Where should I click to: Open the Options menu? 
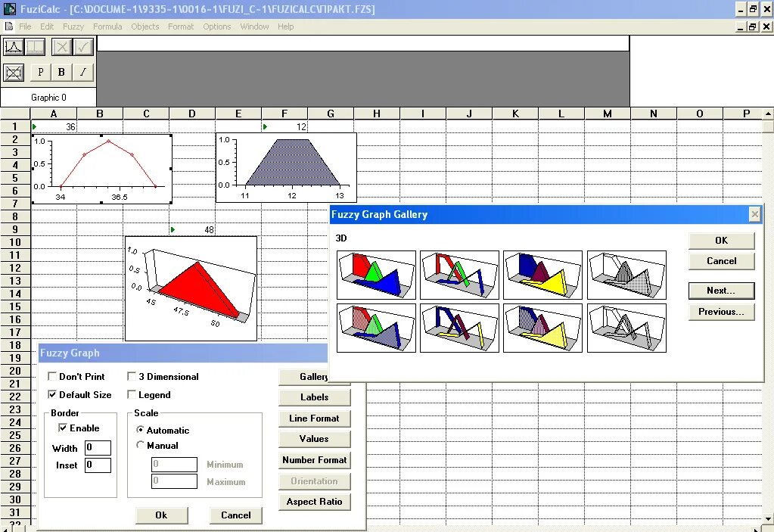coord(216,26)
